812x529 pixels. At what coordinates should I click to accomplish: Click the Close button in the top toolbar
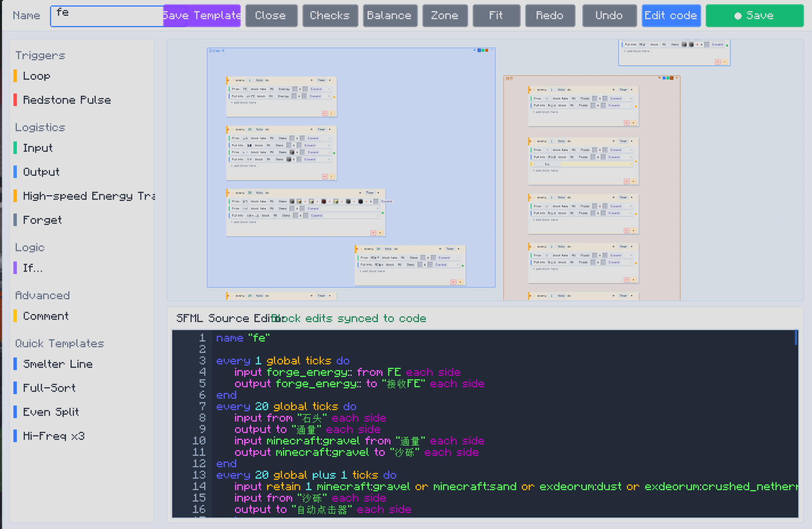coord(271,15)
